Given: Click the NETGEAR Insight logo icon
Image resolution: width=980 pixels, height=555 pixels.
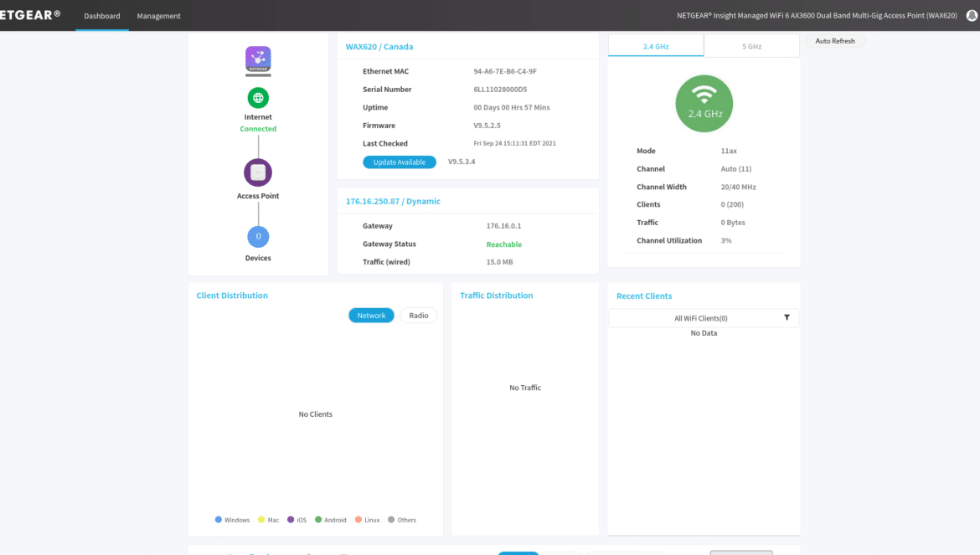Looking at the screenshot, I should tap(258, 61).
